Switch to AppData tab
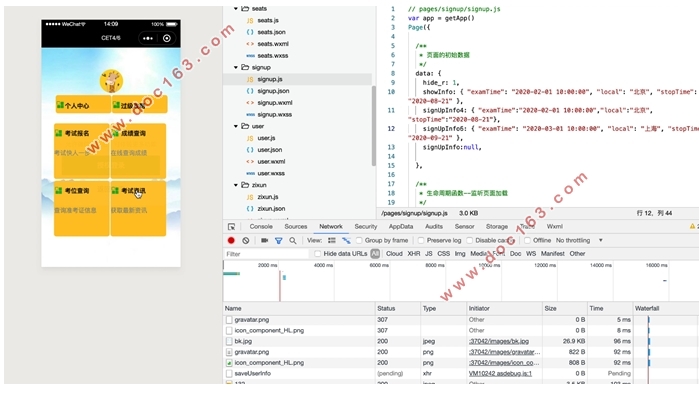This screenshot has height=397, width=699. 401,227
